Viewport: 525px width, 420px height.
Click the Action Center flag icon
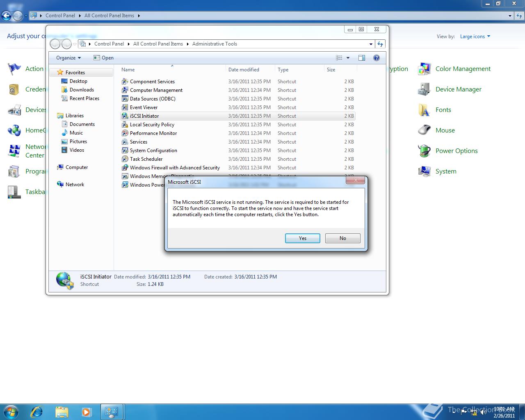[x=14, y=69]
